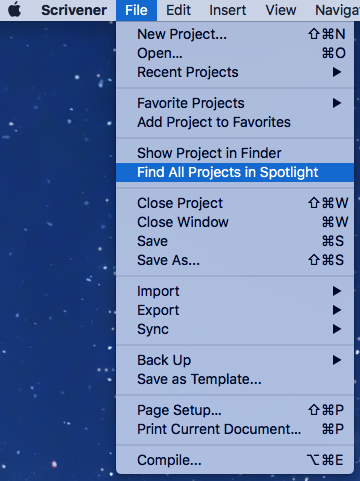This screenshot has width=360, height=481.
Task: Expand the Import submenu arrow
Action: click(337, 291)
